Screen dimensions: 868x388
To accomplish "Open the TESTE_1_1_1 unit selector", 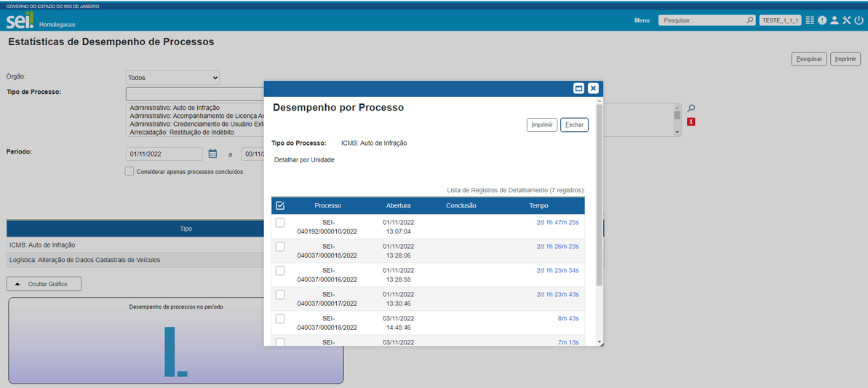I will point(780,20).
